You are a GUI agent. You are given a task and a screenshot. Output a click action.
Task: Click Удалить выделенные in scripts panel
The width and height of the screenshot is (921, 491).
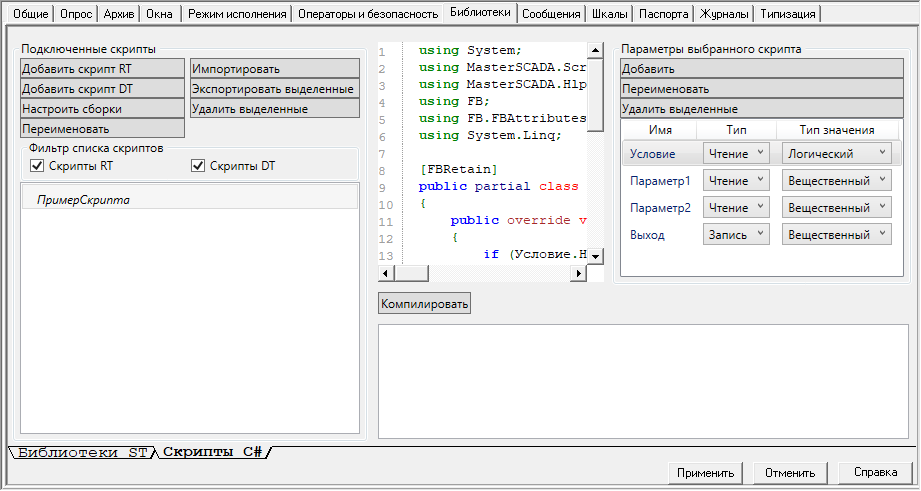[x=275, y=109]
